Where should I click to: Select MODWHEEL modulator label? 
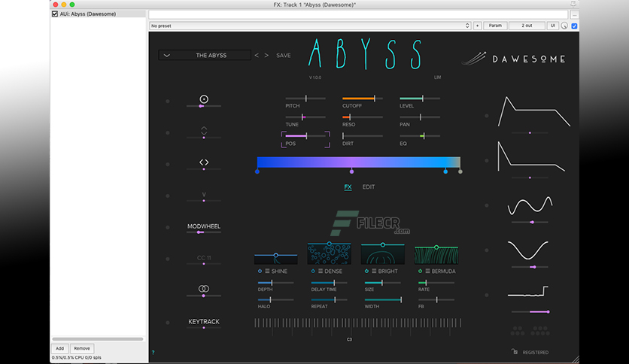click(x=204, y=226)
